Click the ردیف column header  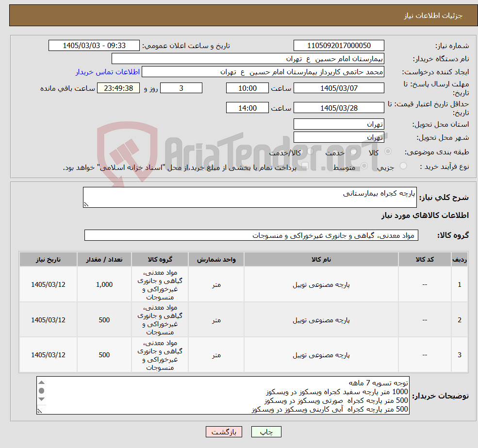point(460,259)
